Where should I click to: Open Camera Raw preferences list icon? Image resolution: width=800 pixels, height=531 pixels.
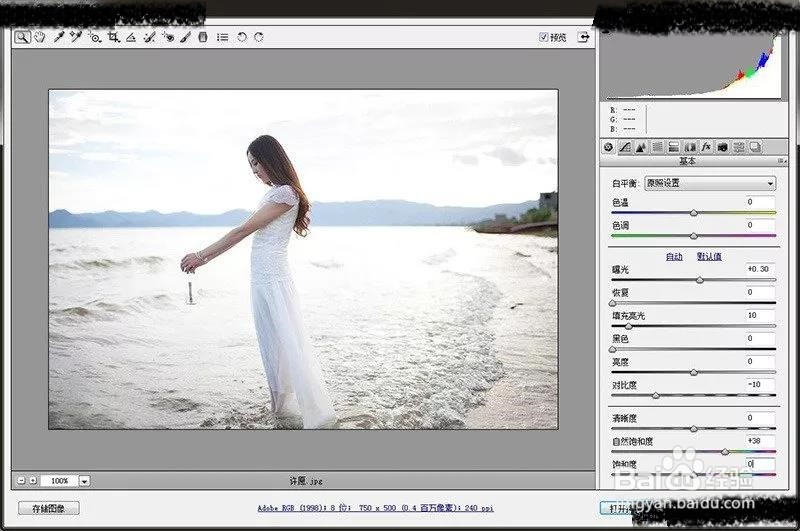tap(222, 37)
